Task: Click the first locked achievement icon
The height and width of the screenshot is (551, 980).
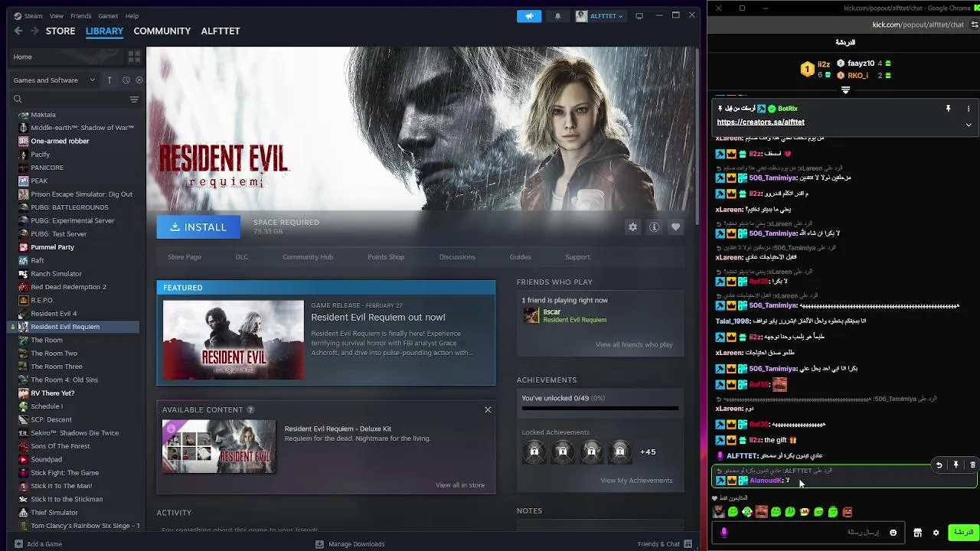Action: 534,452
